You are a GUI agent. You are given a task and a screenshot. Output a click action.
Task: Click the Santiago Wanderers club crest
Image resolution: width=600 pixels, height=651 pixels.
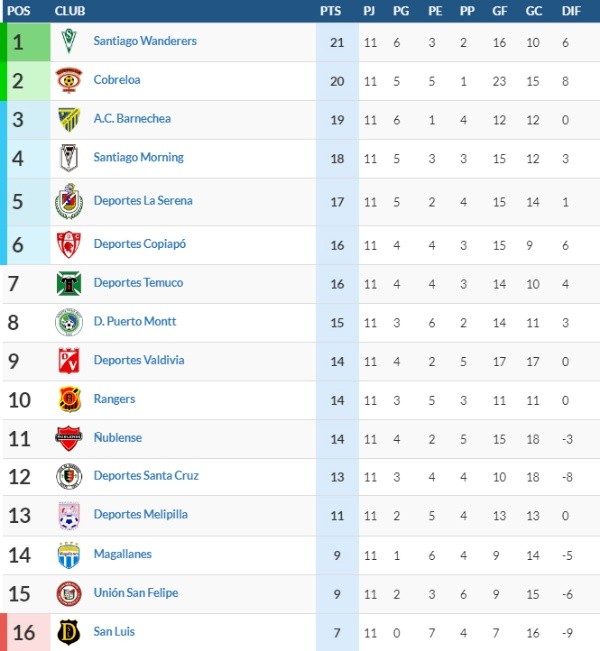point(68,42)
